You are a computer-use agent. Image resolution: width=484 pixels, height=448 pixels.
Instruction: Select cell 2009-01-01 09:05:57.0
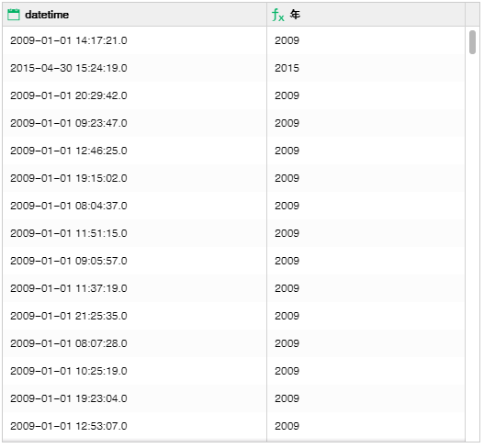(135, 261)
